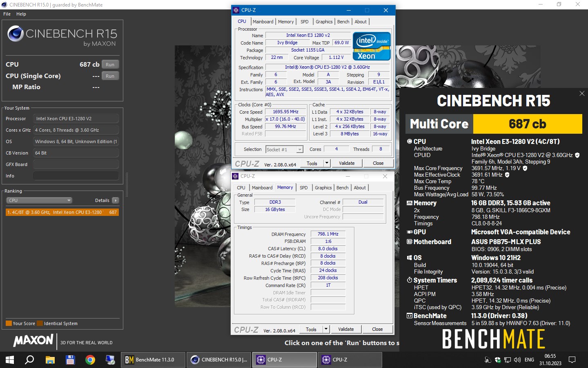
Task: Run the CPU Single Core benchmark
Action: coord(110,76)
